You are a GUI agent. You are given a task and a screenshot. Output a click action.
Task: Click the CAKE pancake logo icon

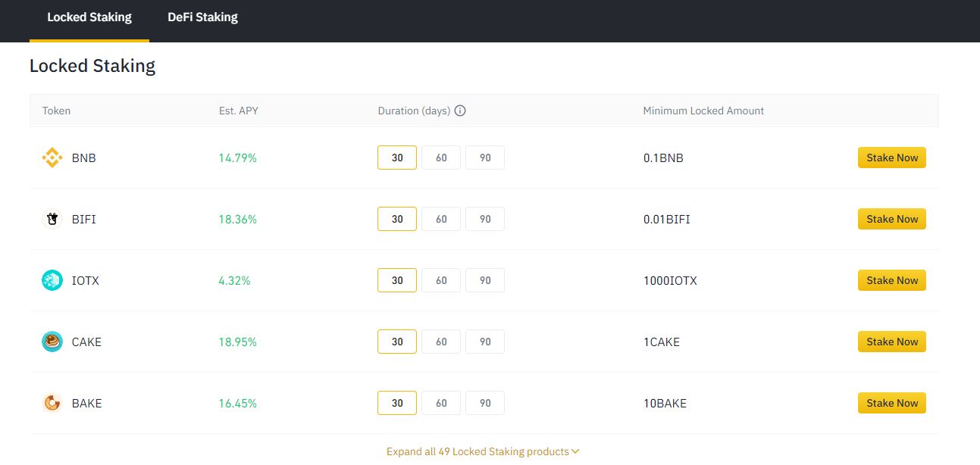[52, 342]
